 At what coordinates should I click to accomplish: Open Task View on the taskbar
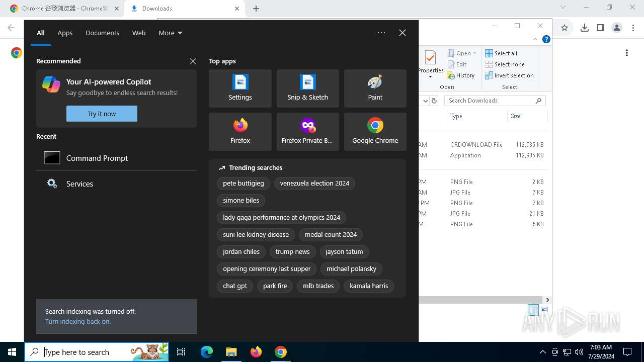tap(181, 352)
